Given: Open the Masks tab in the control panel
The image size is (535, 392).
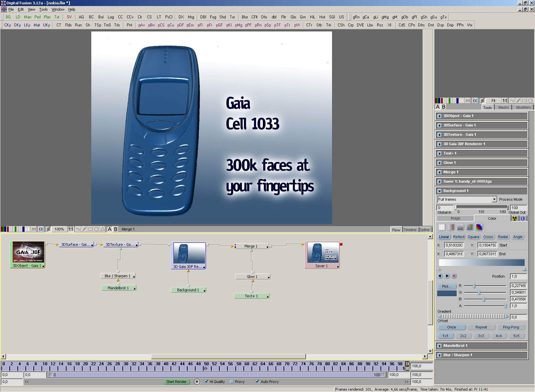Looking at the screenshot, I should [x=504, y=107].
